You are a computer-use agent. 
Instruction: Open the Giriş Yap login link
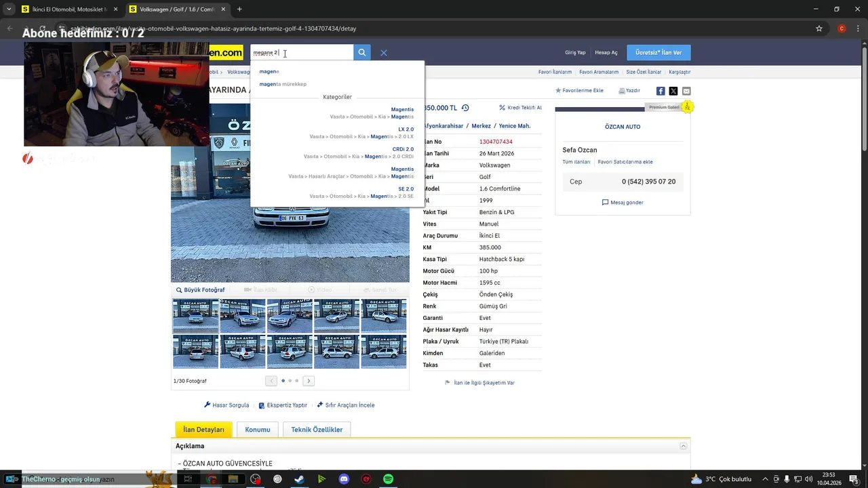pyautogui.click(x=575, y=52)
